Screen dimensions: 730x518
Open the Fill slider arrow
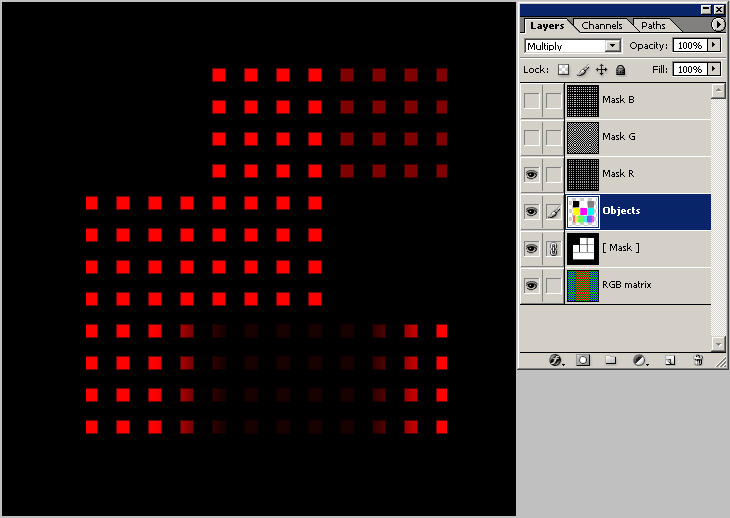tap(714, 69)
